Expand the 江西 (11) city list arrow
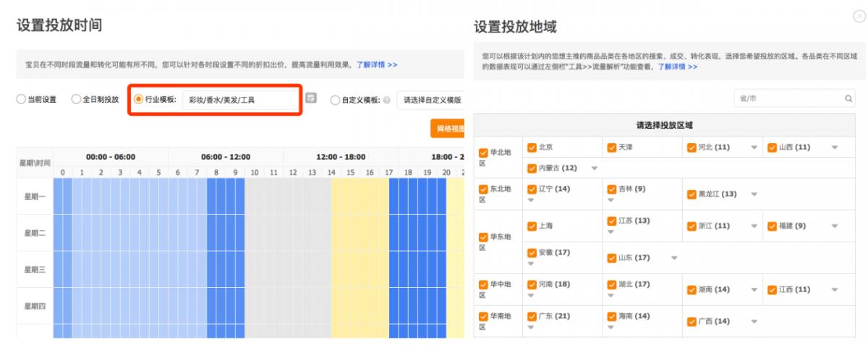The image size is (868, 345). pyautogui.click(x=834, y=290)
